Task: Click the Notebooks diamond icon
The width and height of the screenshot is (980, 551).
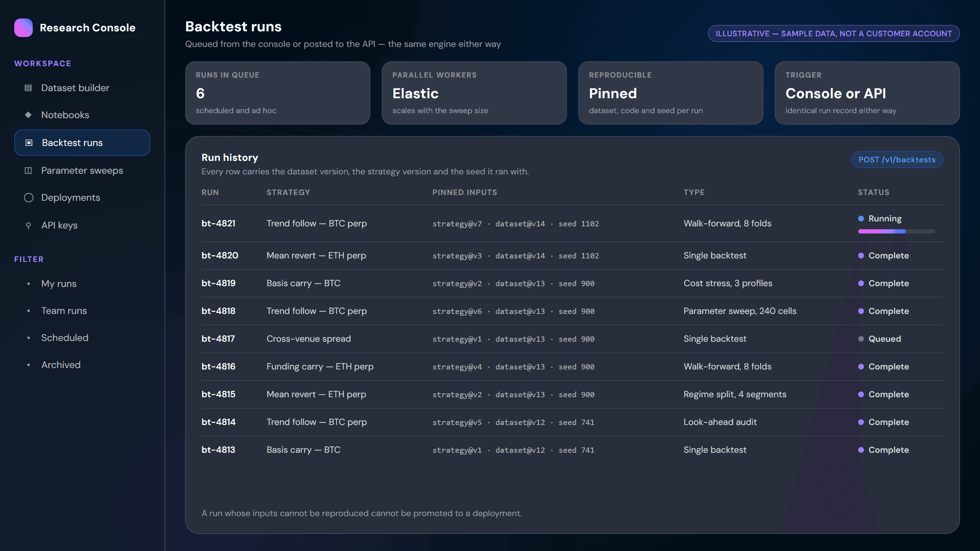Action: tap(28, 115)
